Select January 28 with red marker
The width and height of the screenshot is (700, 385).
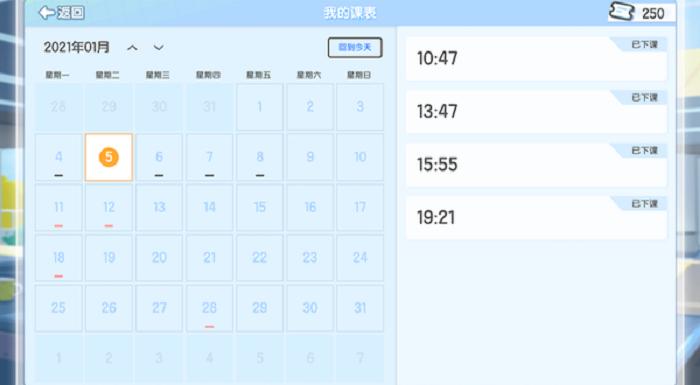pos(209,308)
